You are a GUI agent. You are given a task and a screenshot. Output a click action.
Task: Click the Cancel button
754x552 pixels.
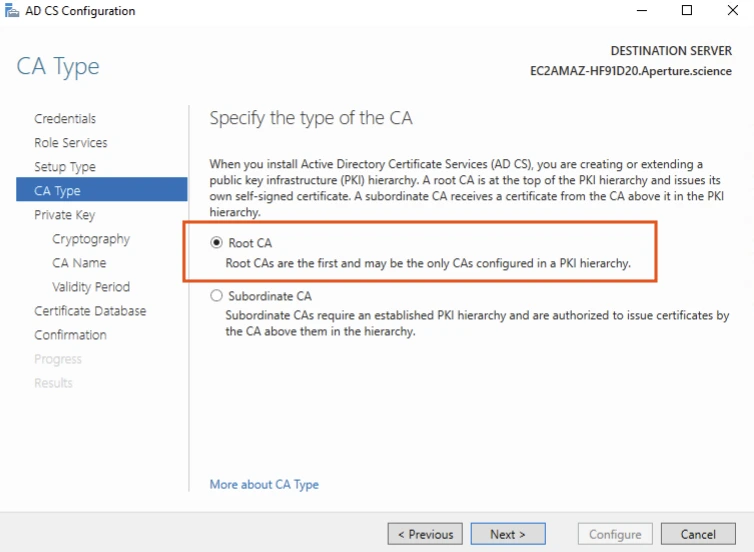pyautogui.click(x=698, y=534)
